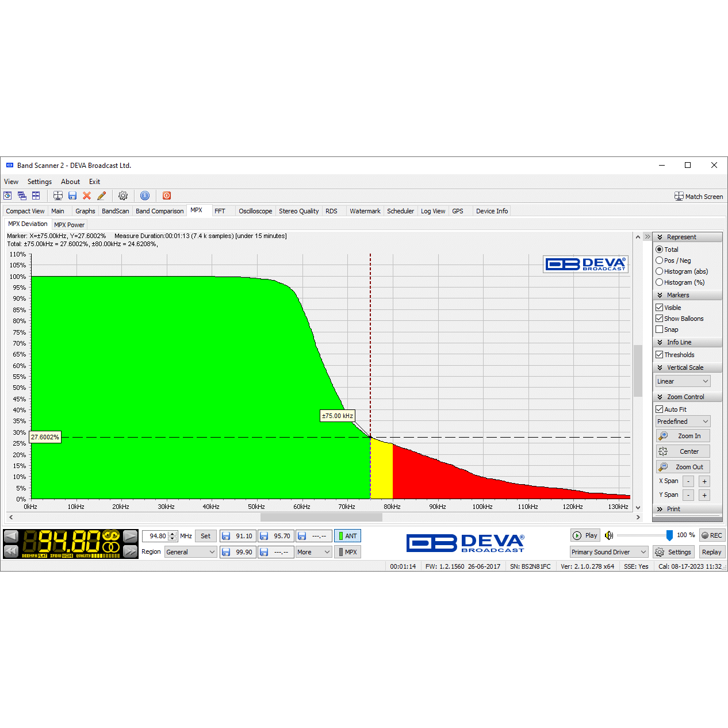Screen dimensions: 728x728
Task: Open the MPX Power sub-tab
Action: tap(69, 225)
